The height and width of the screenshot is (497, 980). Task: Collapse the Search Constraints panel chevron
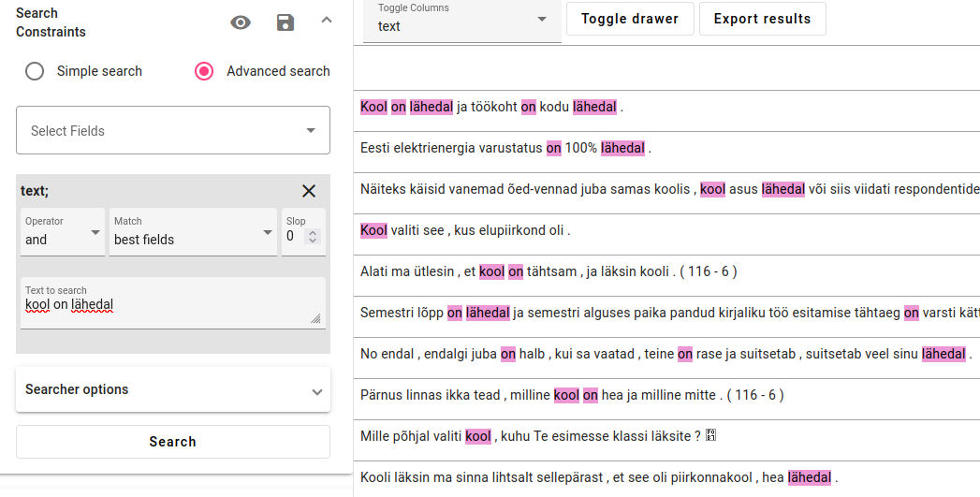(327, 21)
